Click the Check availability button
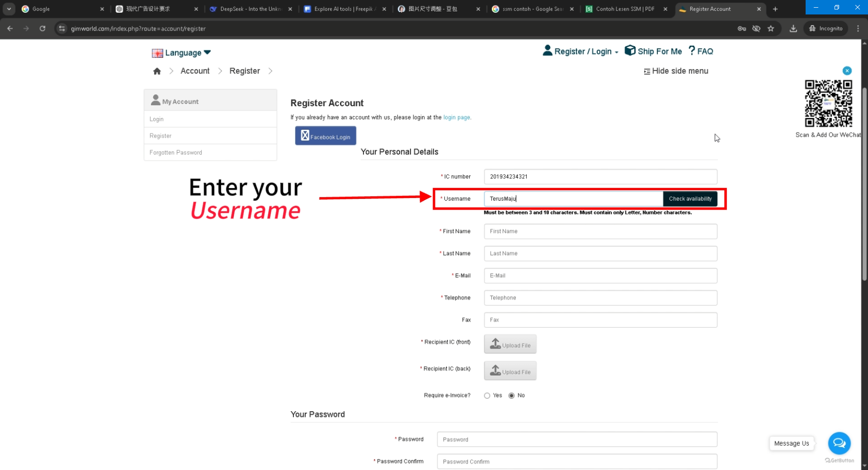Screen dimensions: 868x470 pos(690,198)
